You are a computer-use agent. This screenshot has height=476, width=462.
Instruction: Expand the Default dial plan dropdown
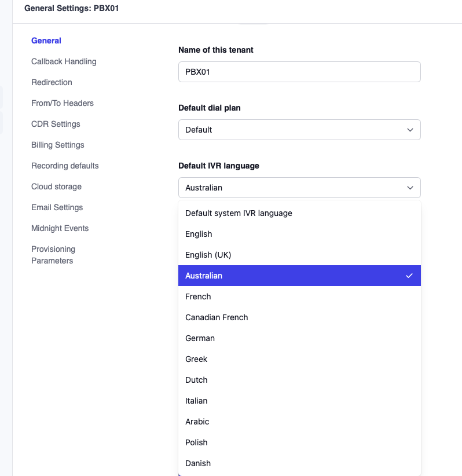coord(299,130)
